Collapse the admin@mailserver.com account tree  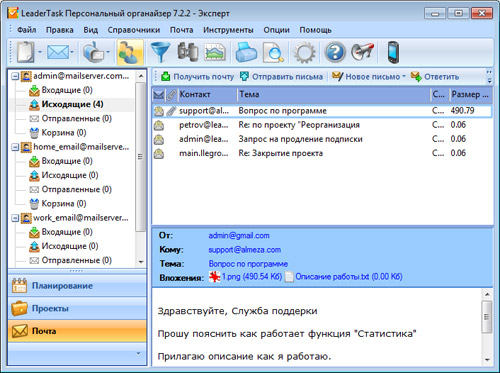point(15,76)
